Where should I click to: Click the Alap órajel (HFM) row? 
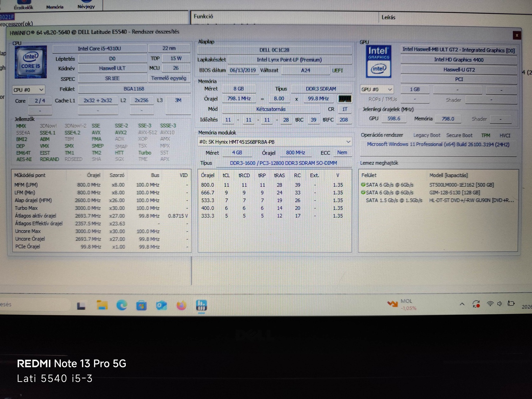(x=101, y=200)
